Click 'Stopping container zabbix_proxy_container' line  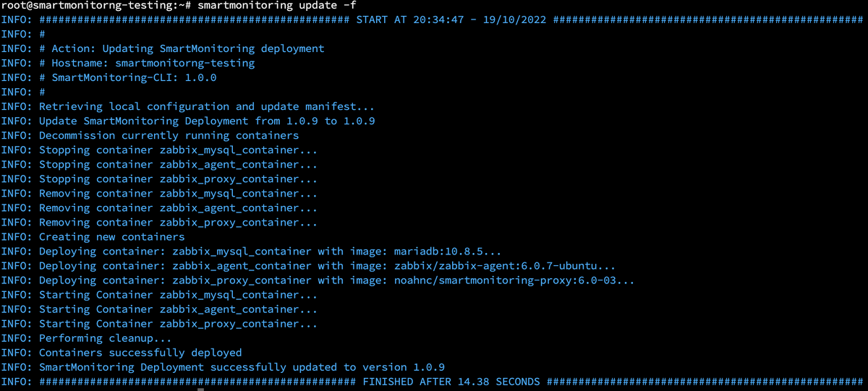[x=178, y=179]
